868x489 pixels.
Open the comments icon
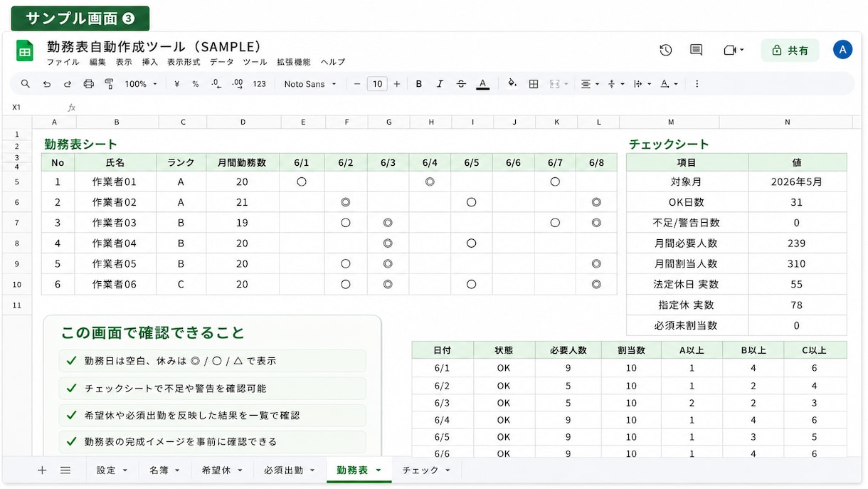[697, 50]
